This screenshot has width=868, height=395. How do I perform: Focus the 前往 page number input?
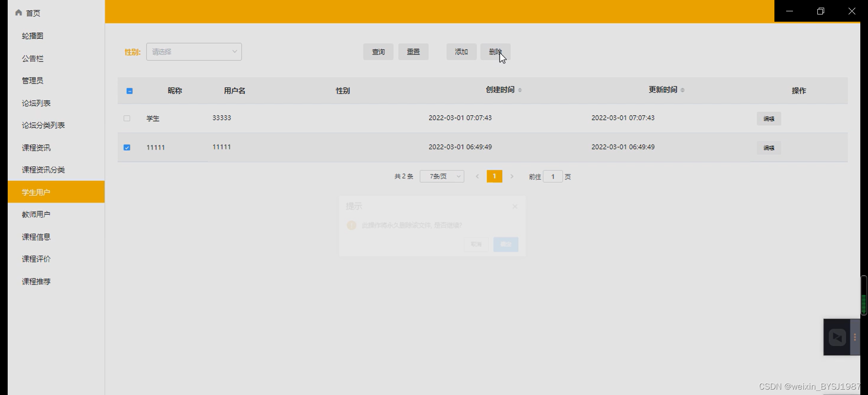(x=553, y=177)
